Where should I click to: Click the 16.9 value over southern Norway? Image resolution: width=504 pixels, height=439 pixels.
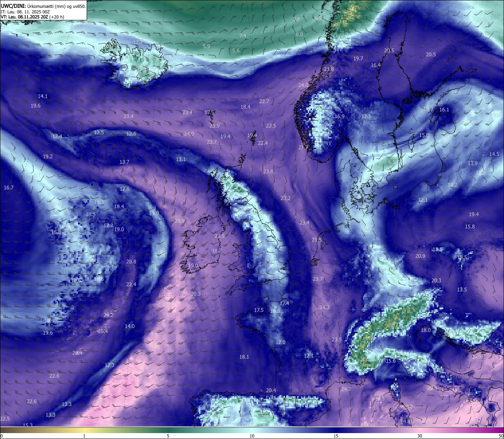pyautogui.click(x=339, y=116)
